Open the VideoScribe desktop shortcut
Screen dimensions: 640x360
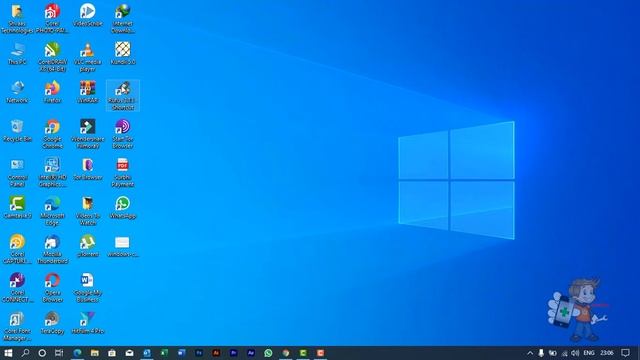click(87, 16)
